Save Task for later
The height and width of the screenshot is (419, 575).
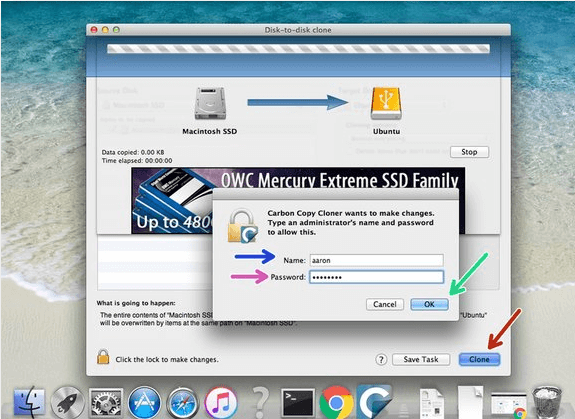pyautogui.click(x=421, y=359)
